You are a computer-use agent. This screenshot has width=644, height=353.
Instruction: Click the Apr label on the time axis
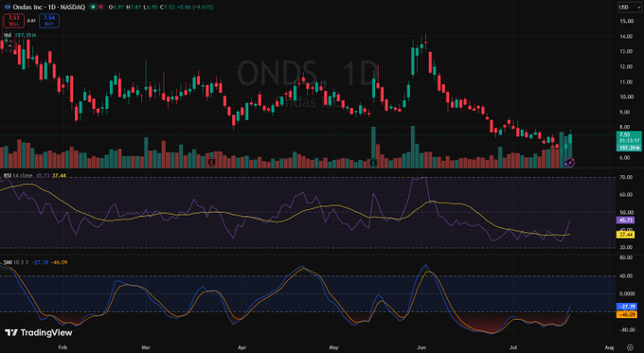coord(241,347)
